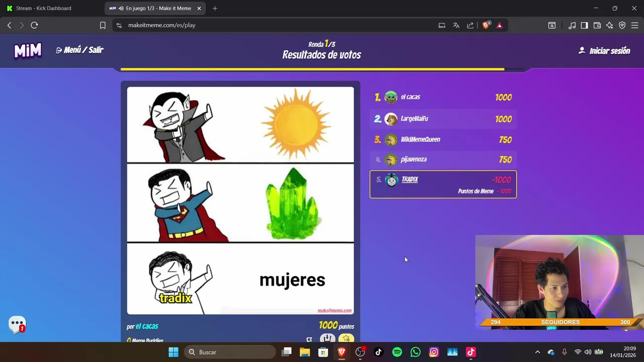Open a new browser tab
This screenshot has height=362, width=644.
tap(215, 8)
